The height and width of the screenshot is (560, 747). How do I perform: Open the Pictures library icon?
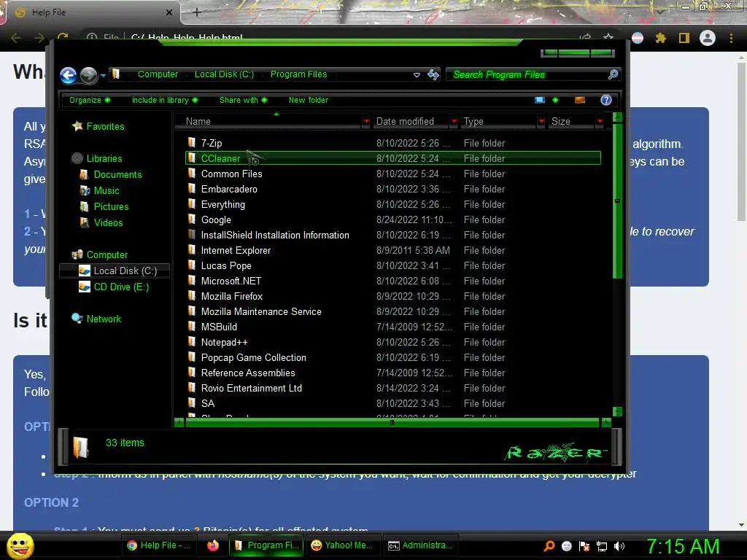(x=85, y=206)
